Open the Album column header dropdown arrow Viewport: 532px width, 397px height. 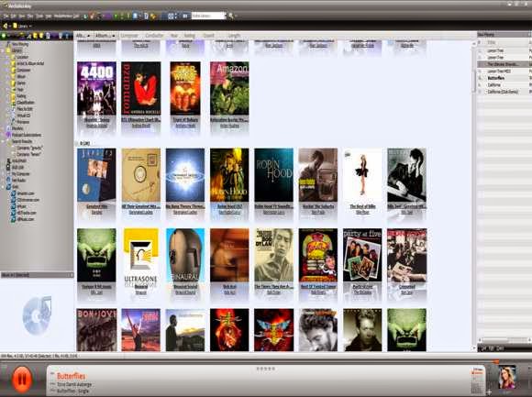(x=114, y=36)
